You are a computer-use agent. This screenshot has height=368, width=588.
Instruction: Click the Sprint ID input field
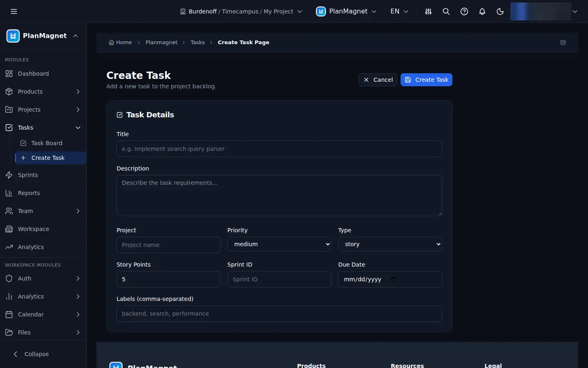click(x=279, y=279)
